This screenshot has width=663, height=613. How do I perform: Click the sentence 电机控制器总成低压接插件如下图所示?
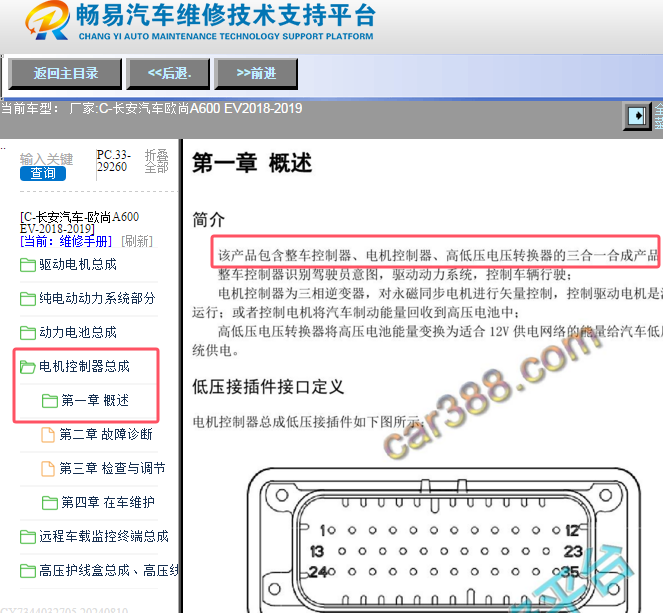pos(308,422)
